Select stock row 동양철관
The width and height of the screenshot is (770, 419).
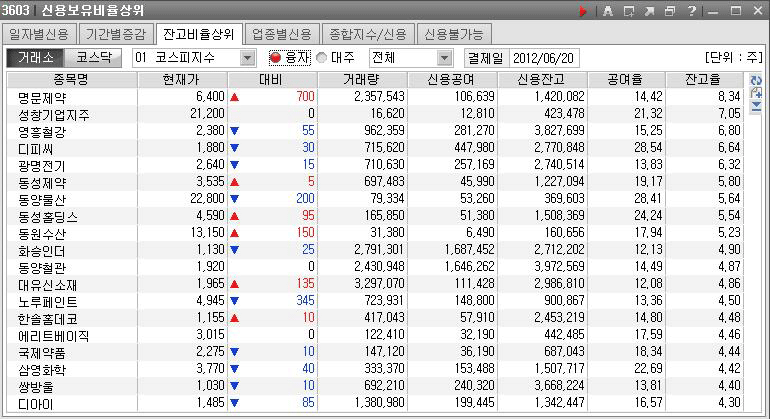click(x=375, y=267)
